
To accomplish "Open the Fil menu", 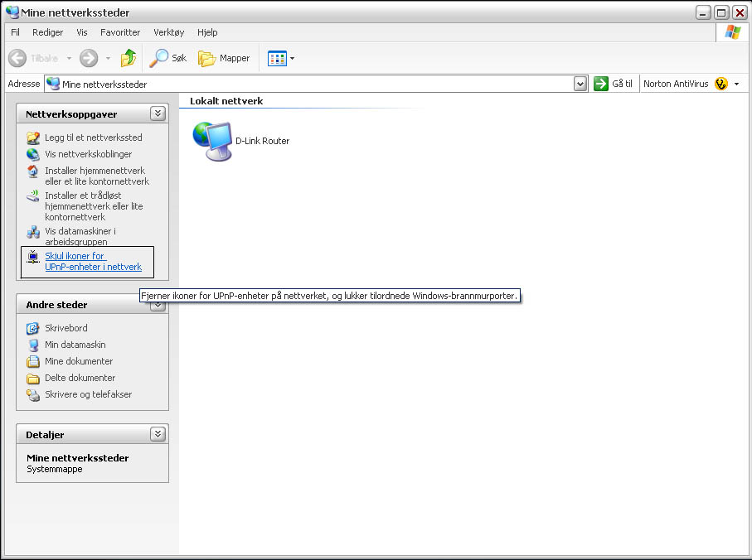I will tap(16, 32).
